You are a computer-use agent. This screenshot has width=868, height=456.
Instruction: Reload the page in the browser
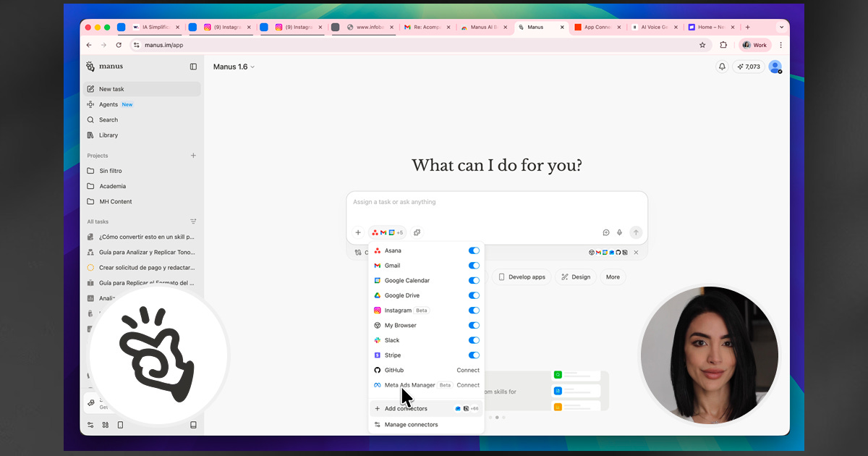(119, 45)
